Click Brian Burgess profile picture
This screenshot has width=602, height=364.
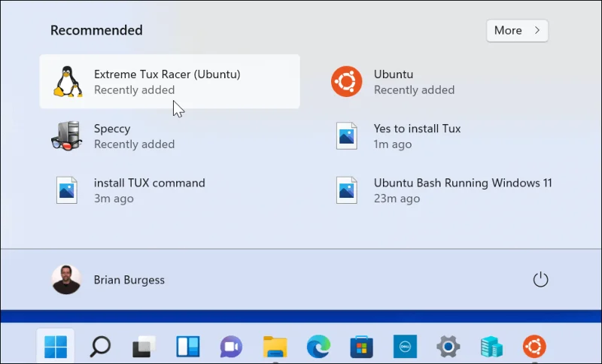(66, 280)
